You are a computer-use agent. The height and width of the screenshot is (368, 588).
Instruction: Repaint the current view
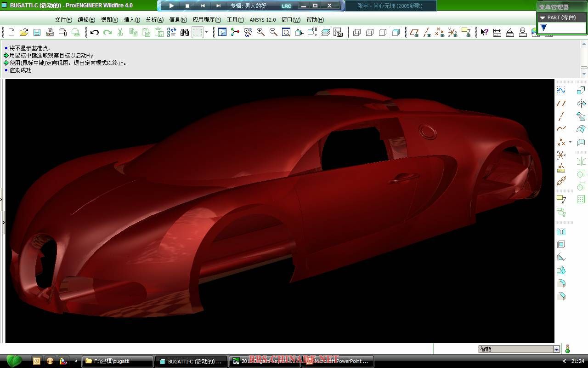(x=222, y=32)
